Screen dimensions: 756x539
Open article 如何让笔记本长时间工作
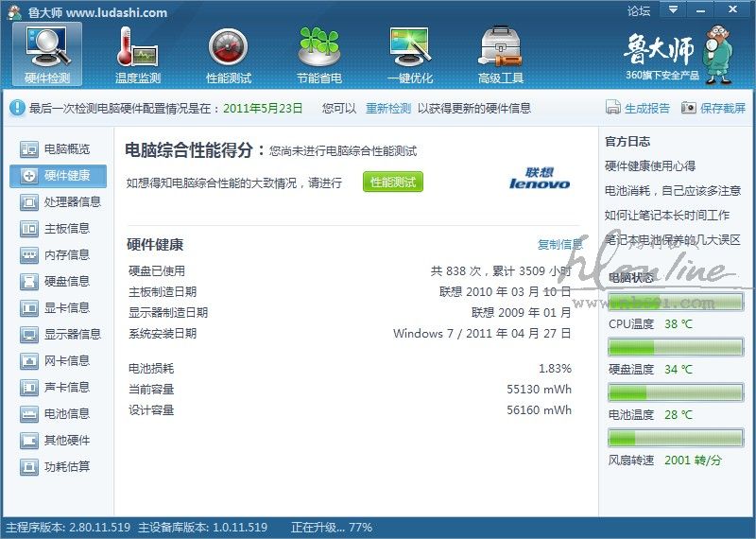pos(667,216)
